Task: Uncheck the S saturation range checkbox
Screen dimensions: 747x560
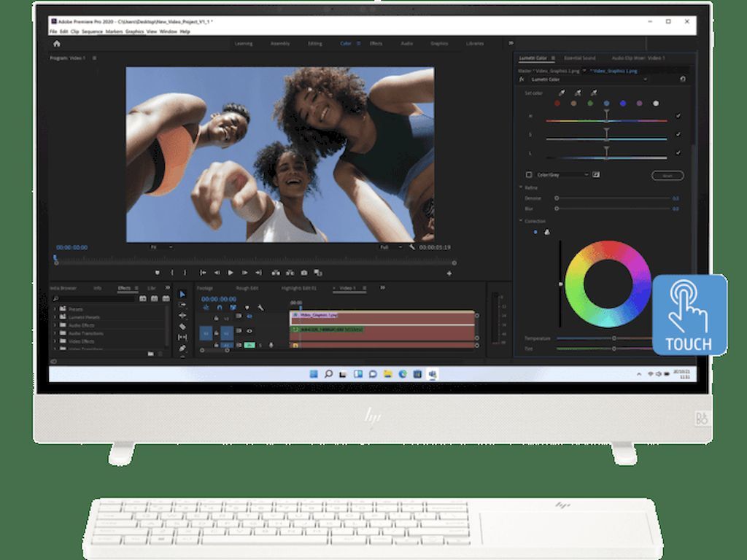Action: tap(678, 134)
